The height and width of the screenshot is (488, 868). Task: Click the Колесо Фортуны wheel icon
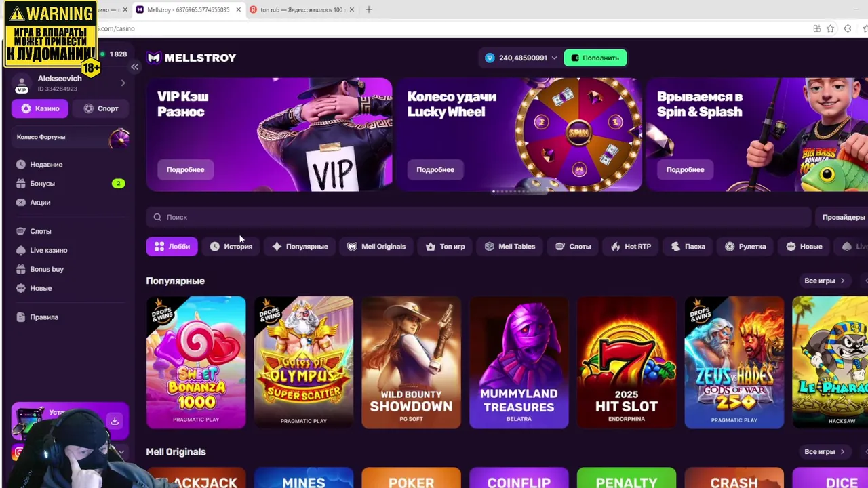point(119,138)
